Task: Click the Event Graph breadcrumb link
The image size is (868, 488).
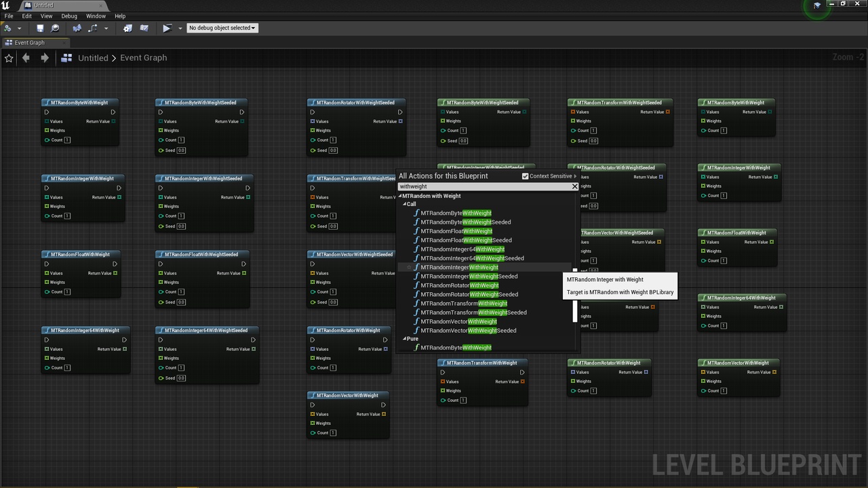Action: click(x=144, y=58)
